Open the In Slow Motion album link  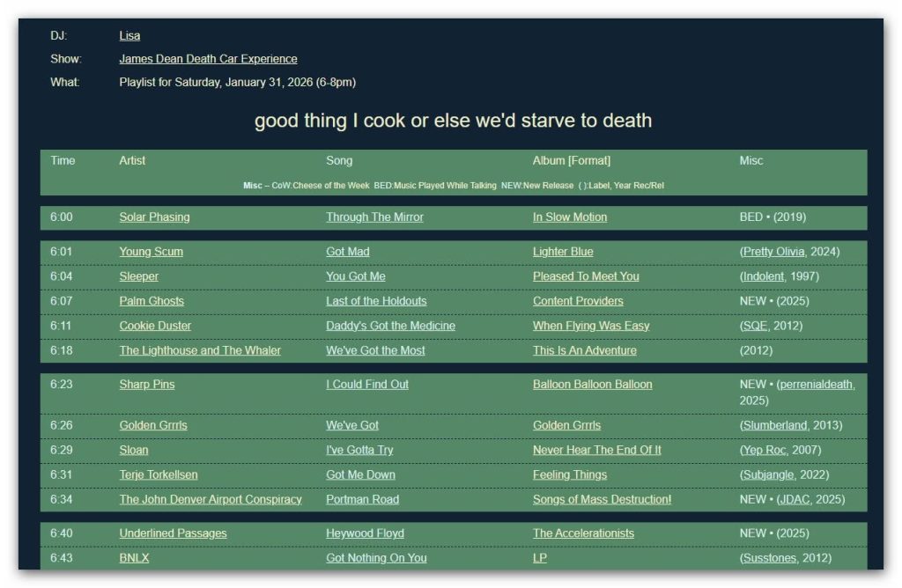point(570,217)
